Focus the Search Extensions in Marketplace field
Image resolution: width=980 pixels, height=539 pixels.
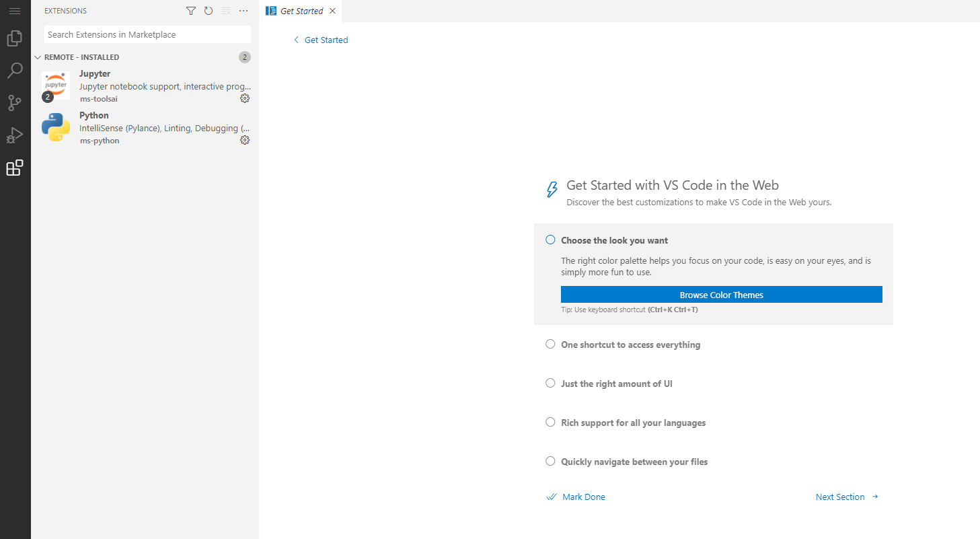147,34
